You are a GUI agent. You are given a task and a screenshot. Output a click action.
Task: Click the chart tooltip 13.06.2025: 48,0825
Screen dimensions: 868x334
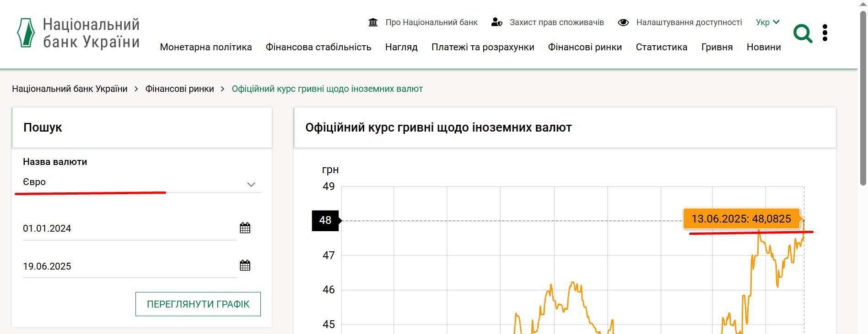pos(741,219)
